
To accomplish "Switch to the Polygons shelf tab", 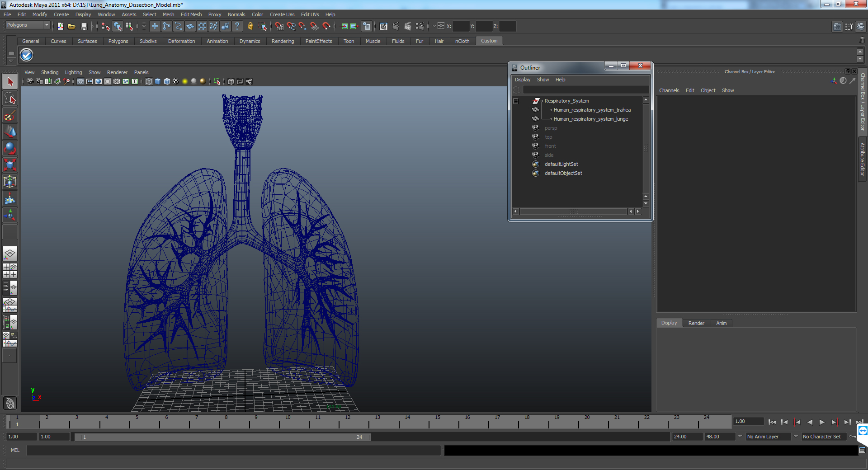I will (118, 41).
